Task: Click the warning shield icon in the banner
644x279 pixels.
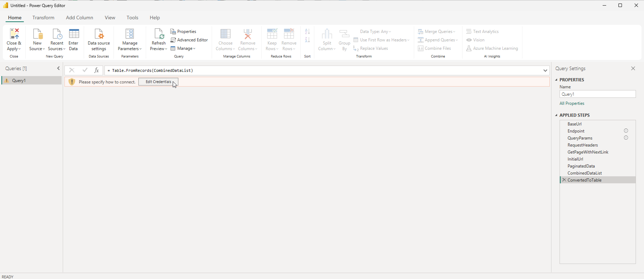Action: (72, 82)
